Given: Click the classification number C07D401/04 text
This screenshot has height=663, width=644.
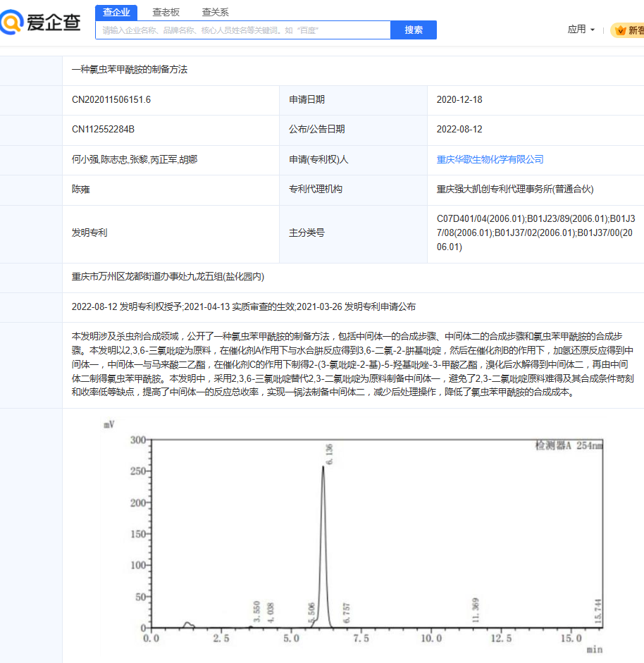Looking at the screenshot, I should [x=535, y=233].
